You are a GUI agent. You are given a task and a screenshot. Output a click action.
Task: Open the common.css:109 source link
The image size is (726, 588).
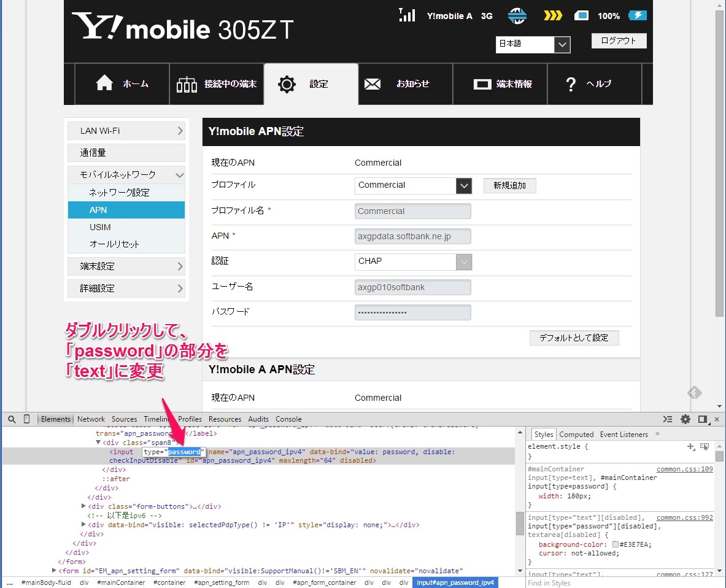pos(685,469)
